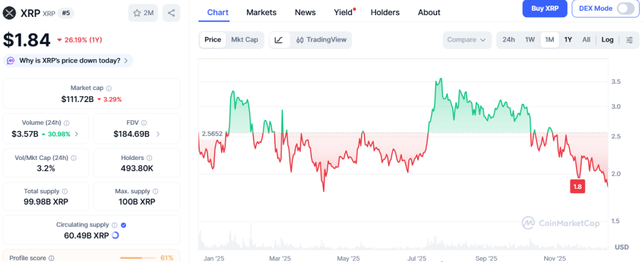Expand the Volume (24h) details chevron
Image resolution: width=644 pixels, height=262 pixels.
coord(77,134)
